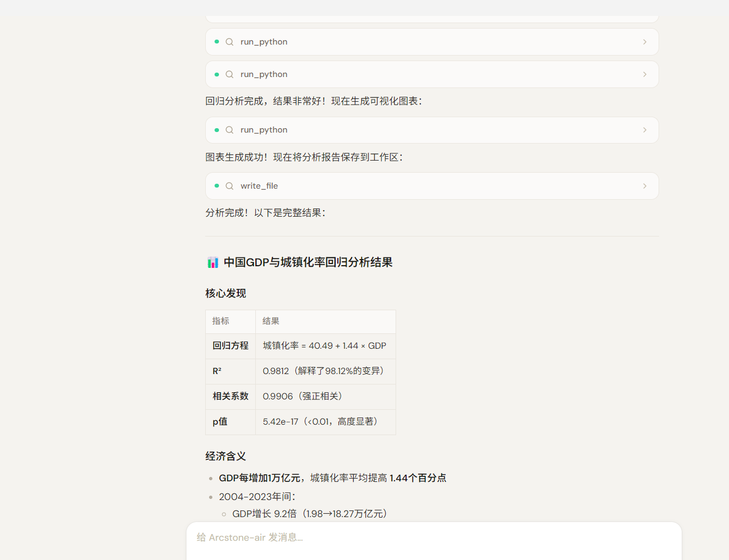Click the green dot in the run_python row above 图表生成成功
The height and width of the screenshot is (560, 729).
(x=217, y=130)
